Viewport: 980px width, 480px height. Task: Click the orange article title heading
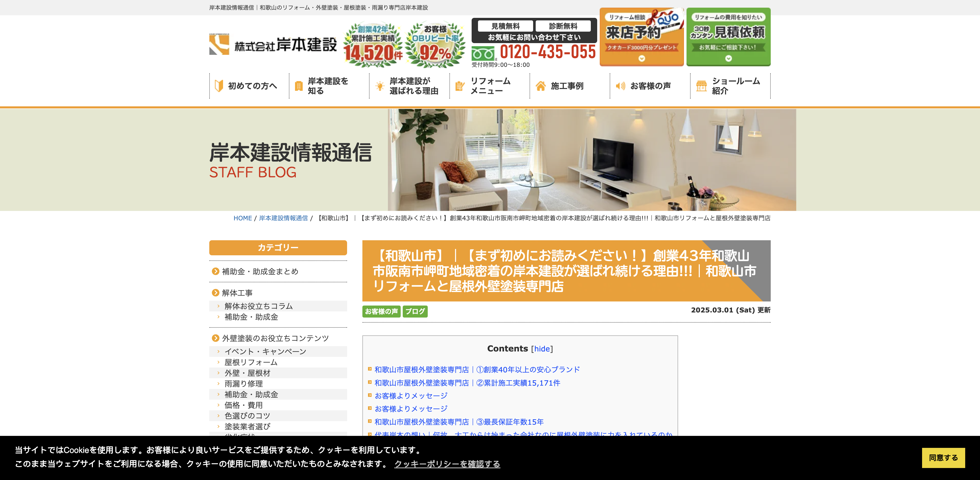(566, 271)
